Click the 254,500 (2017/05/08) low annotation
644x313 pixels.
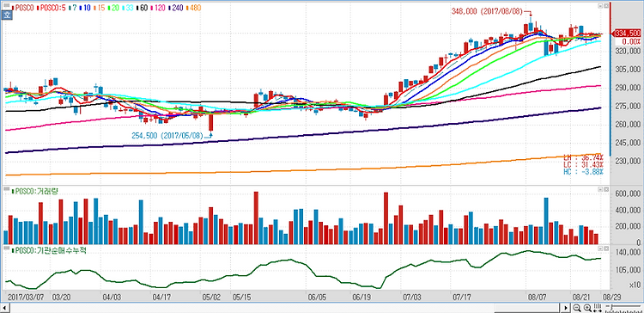(167, 135)
